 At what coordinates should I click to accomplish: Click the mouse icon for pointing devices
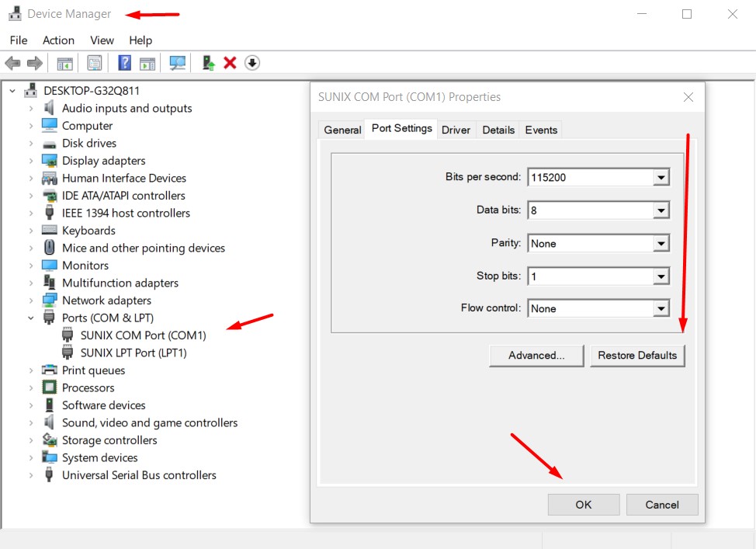49,248
